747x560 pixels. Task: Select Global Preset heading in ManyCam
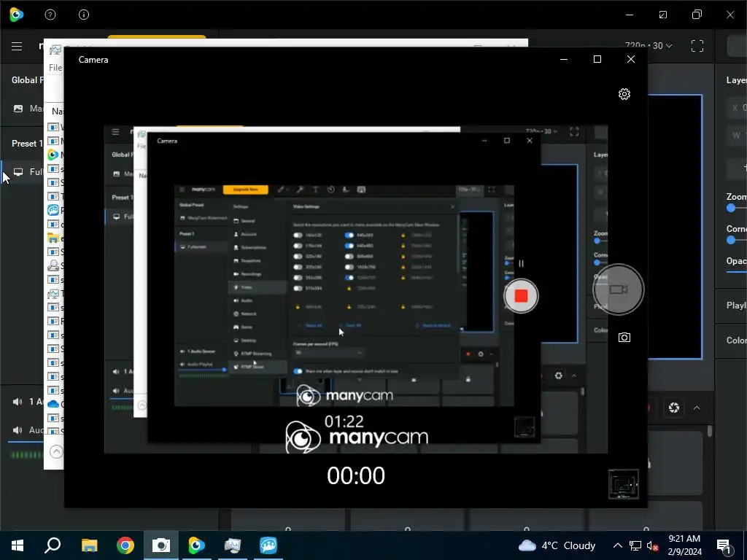pos(27,80)
